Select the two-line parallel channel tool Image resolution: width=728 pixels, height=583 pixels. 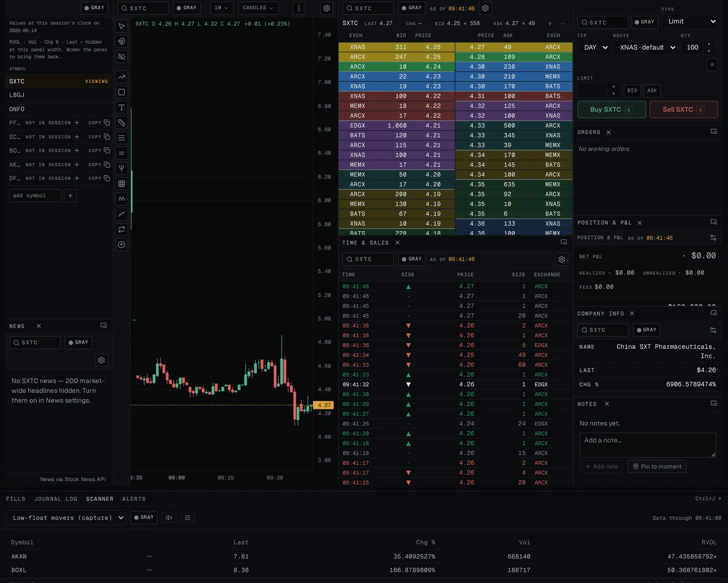pyautogui.click(x=122, y=153)
